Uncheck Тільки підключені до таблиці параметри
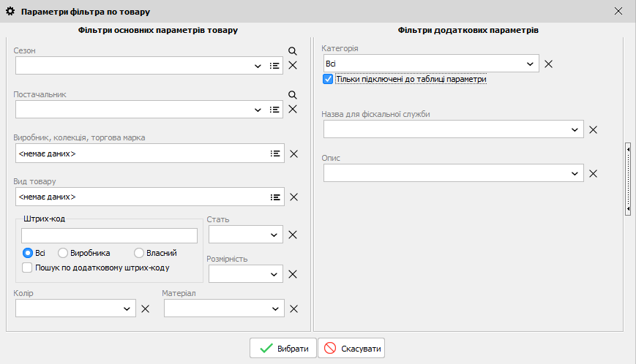The height and width of the screenshot is (364, 636). point(328,79)
